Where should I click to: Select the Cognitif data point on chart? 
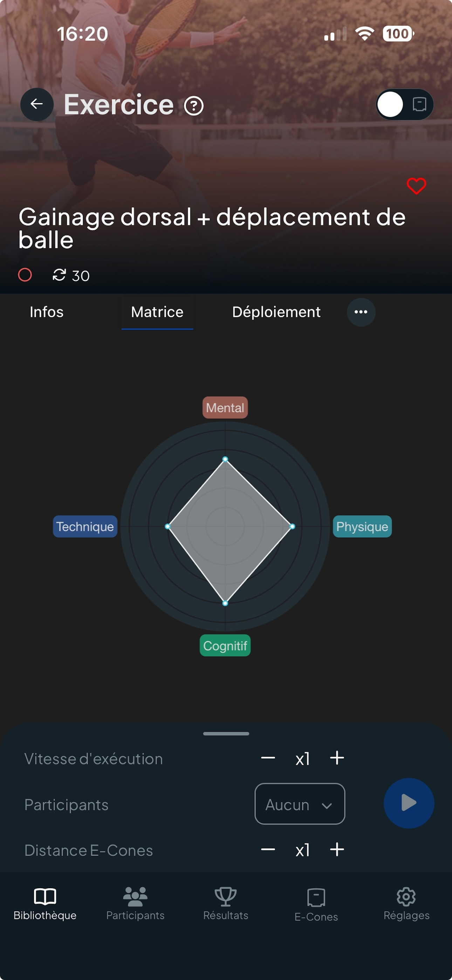click(x=225, y=603)
